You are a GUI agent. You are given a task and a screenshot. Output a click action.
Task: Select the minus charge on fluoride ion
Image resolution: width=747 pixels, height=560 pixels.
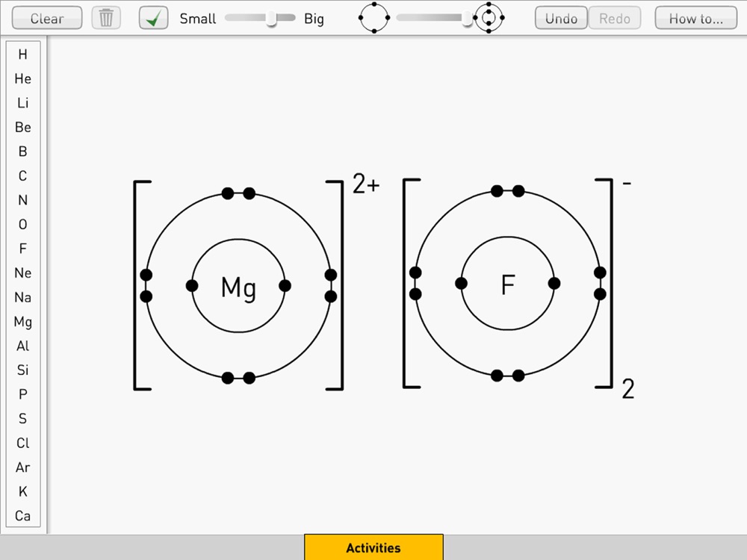(627, 183)
